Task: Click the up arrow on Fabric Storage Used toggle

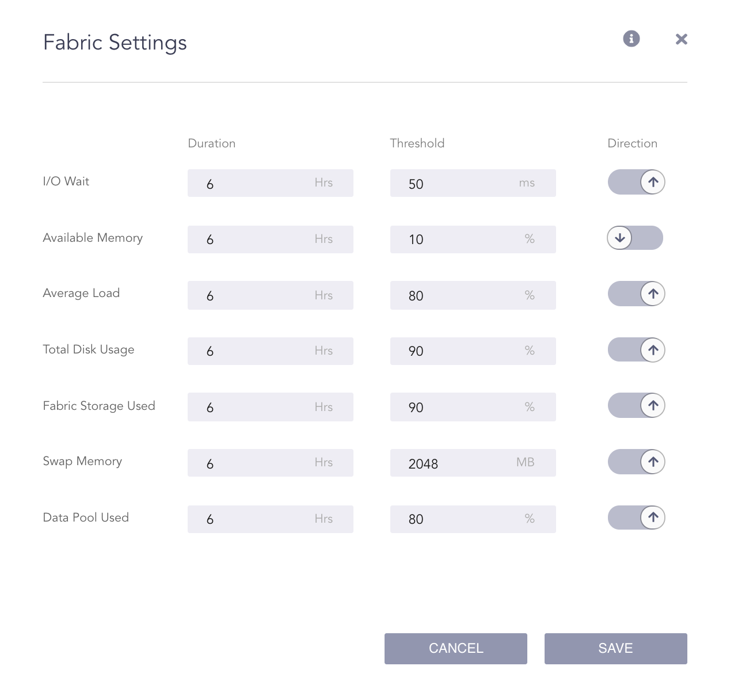Action: tap(653, 405)
